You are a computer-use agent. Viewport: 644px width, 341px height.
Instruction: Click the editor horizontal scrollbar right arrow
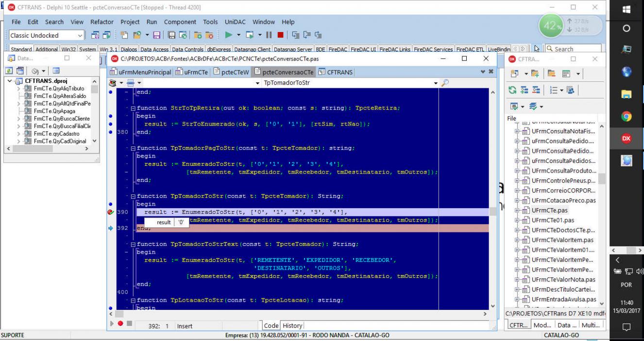[x=484, y=315]
